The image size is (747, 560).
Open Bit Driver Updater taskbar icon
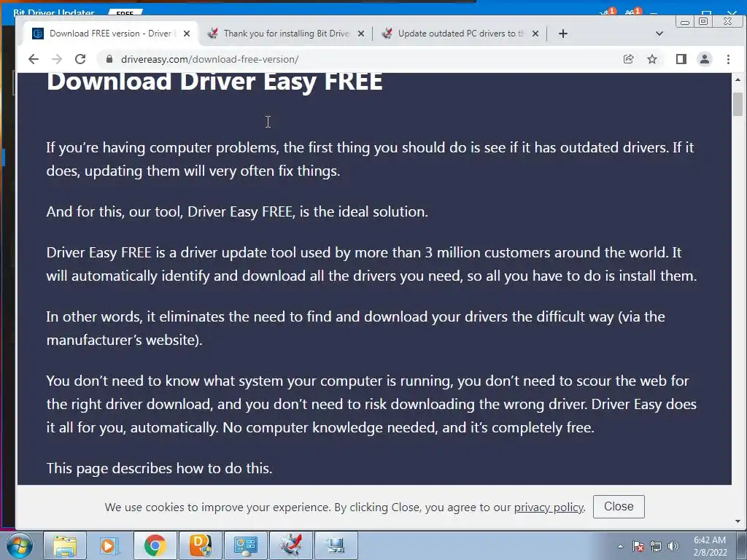pyautogui.click(x=290, y=545)
